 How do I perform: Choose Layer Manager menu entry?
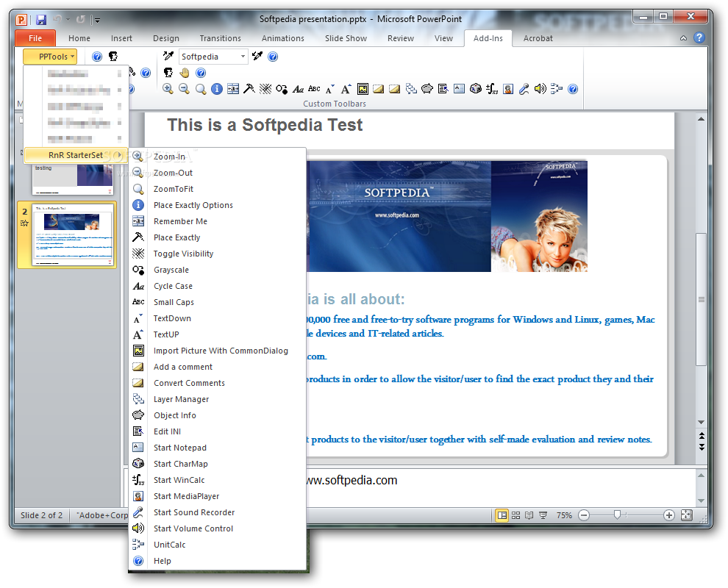(x=217, y=399)
